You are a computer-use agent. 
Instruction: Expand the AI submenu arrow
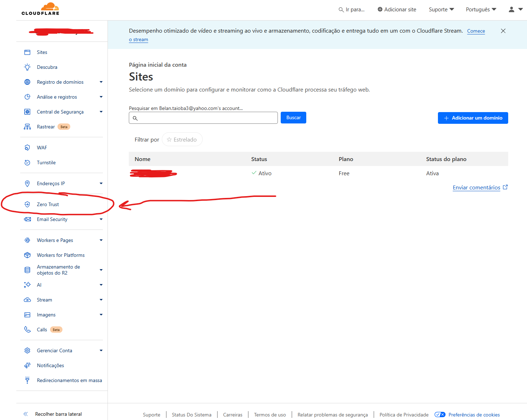click(101, 285)
